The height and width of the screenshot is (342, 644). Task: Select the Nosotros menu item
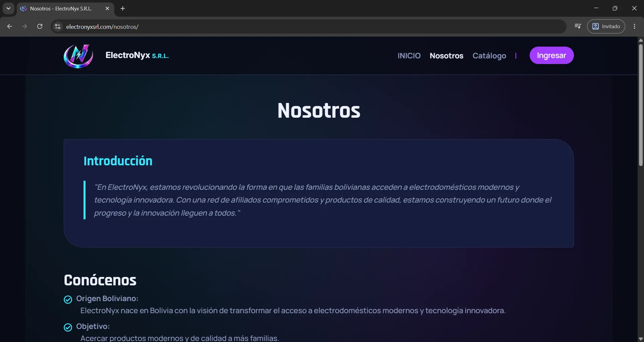pyautogui.click(x=446, y=56)
